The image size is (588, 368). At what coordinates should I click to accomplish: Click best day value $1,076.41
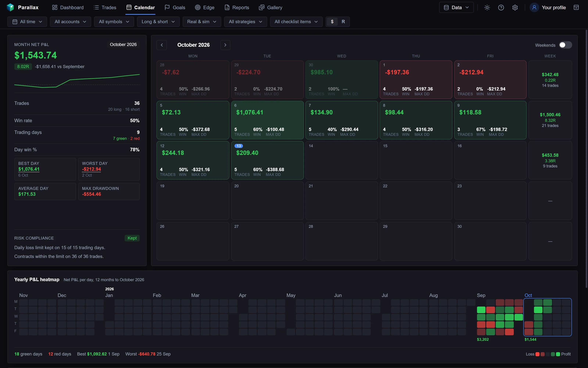29,169
